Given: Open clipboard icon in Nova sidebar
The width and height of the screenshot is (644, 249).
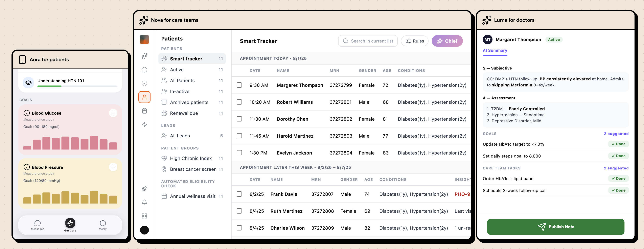Looking at the screenshot, I should click(x=144, y=111).
